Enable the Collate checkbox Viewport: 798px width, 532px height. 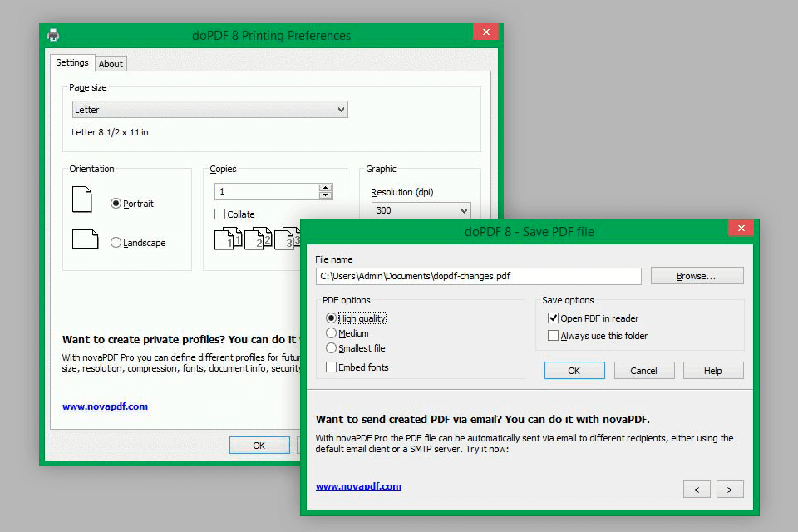point(220,214)
